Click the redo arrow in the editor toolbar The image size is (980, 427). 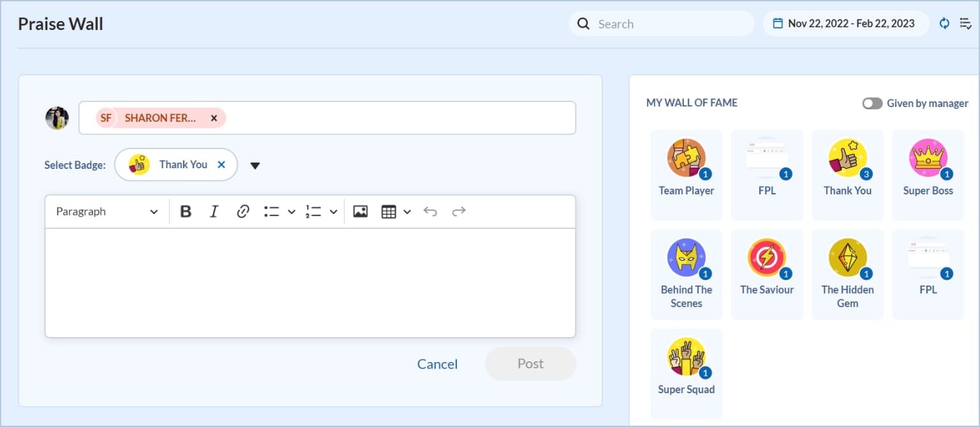point(459,212)
